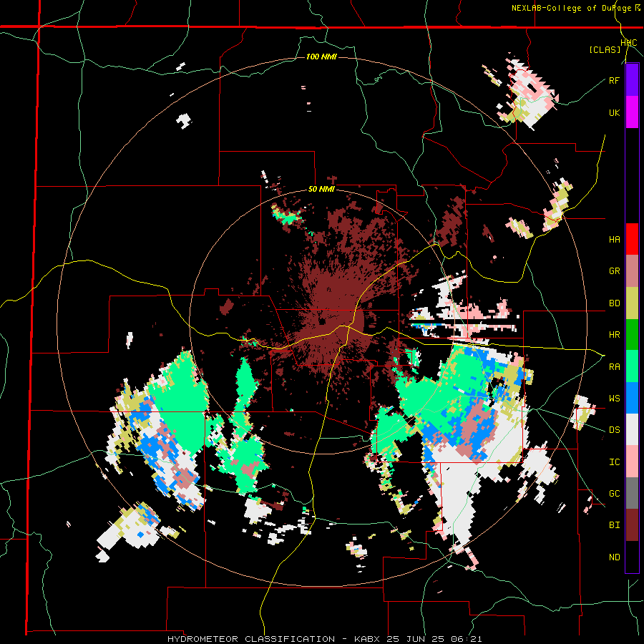Click the [CLAS] legend header text

pos(605,49)
